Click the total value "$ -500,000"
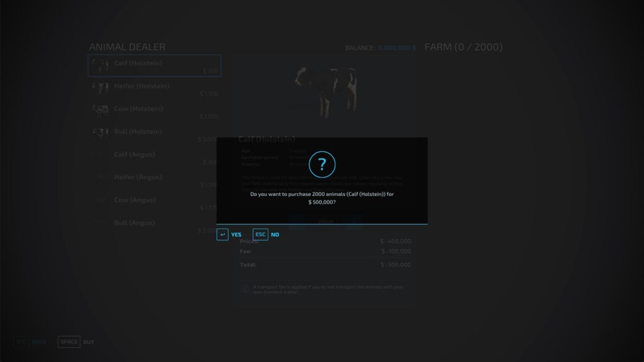 (395, 264)
